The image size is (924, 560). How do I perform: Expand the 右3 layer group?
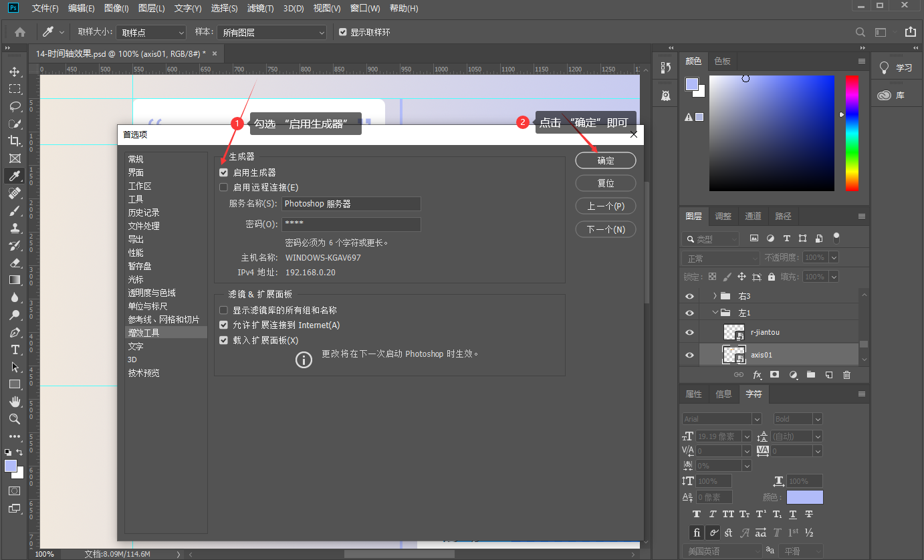click(x=715, y=296)
